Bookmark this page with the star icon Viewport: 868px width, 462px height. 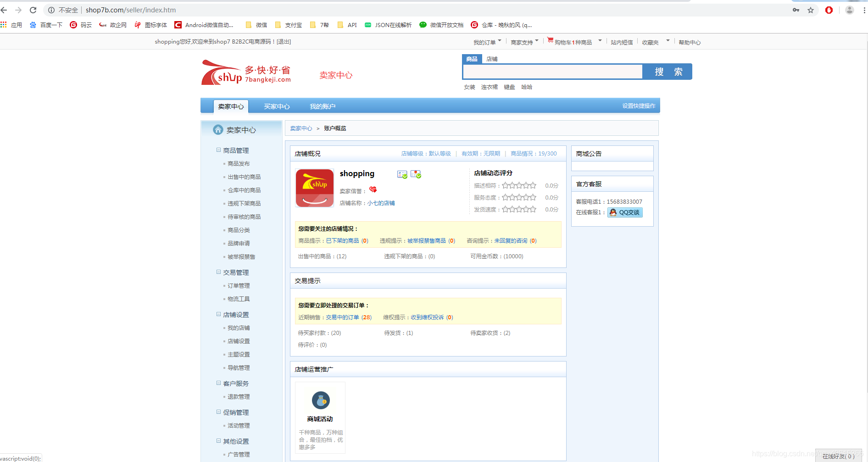[811, 10]
